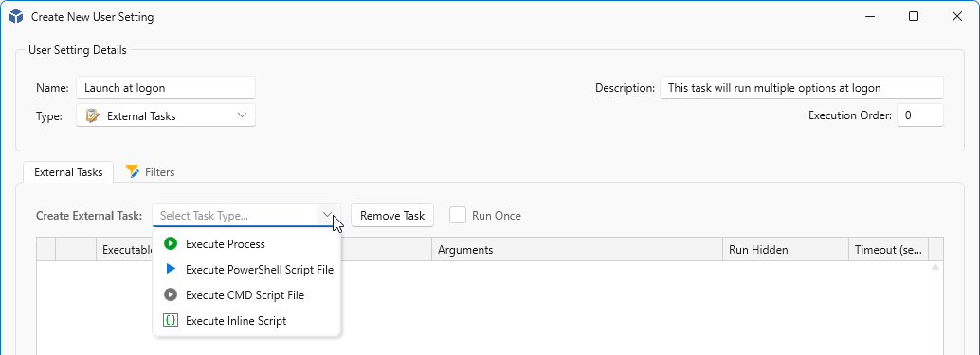Toggle the Run Once checkbox
Viewport: 980px width, 355px height.
[x=458, y=215]
